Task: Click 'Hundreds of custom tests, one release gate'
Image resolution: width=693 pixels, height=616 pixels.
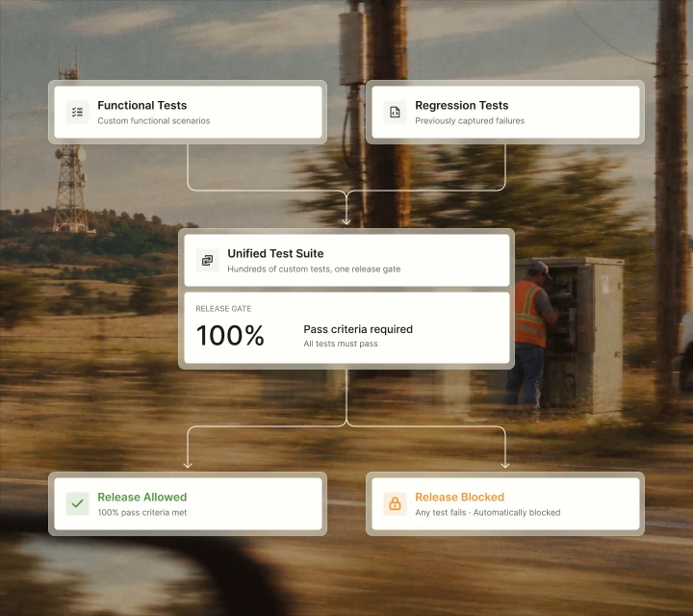Action: [x=314, y=269]
